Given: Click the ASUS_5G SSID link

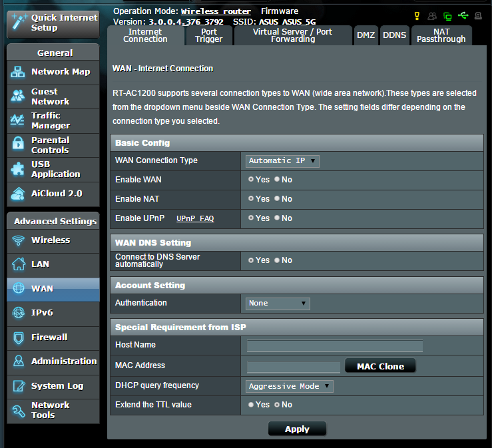Looking at the screenshot, I should pos(299,22).
